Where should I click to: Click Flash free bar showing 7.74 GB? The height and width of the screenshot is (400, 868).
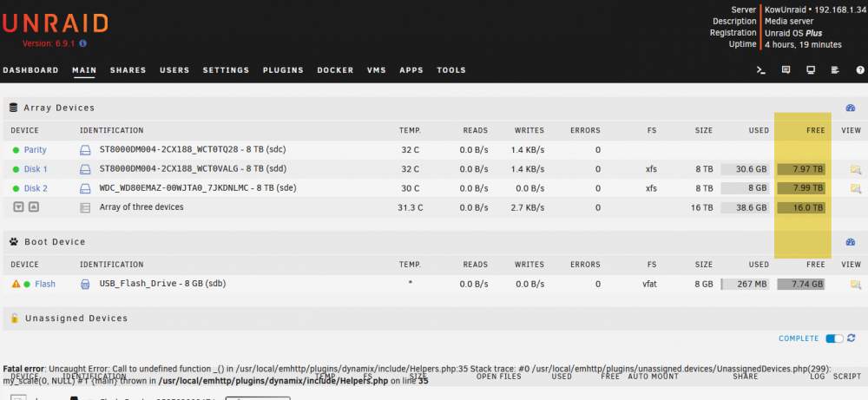(801, 285)
